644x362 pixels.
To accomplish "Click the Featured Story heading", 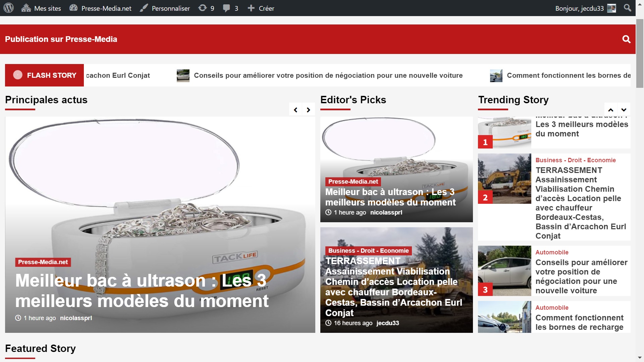I will (x=40, y=349).
